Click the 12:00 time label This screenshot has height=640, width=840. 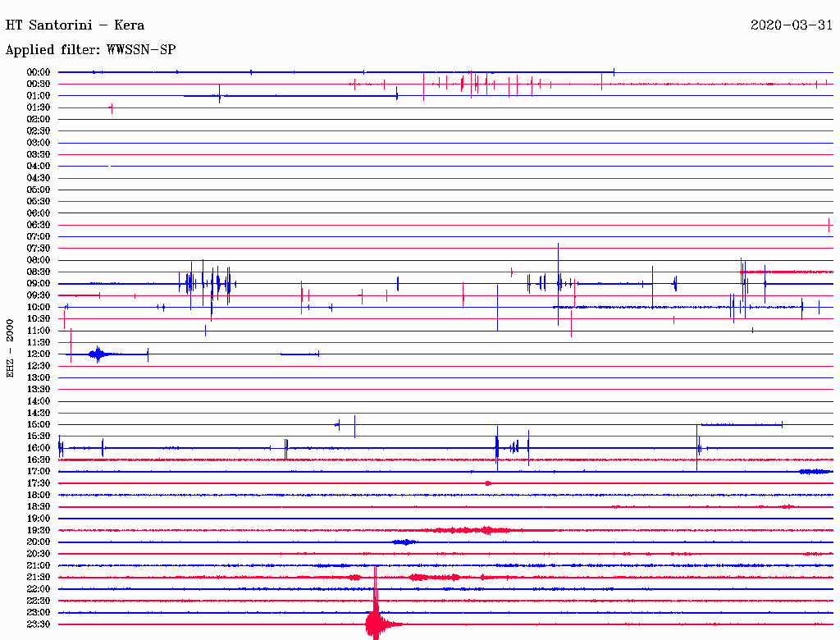(39, 354)
